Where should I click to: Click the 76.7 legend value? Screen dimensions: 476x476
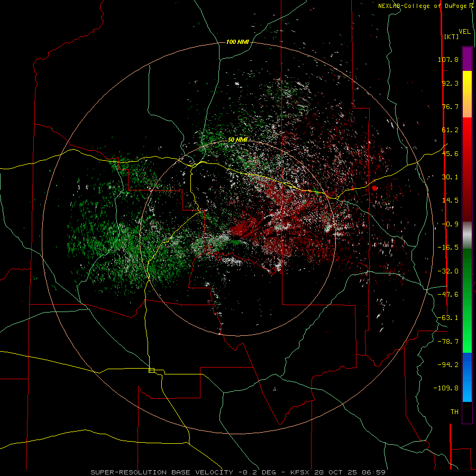(450, 106)
